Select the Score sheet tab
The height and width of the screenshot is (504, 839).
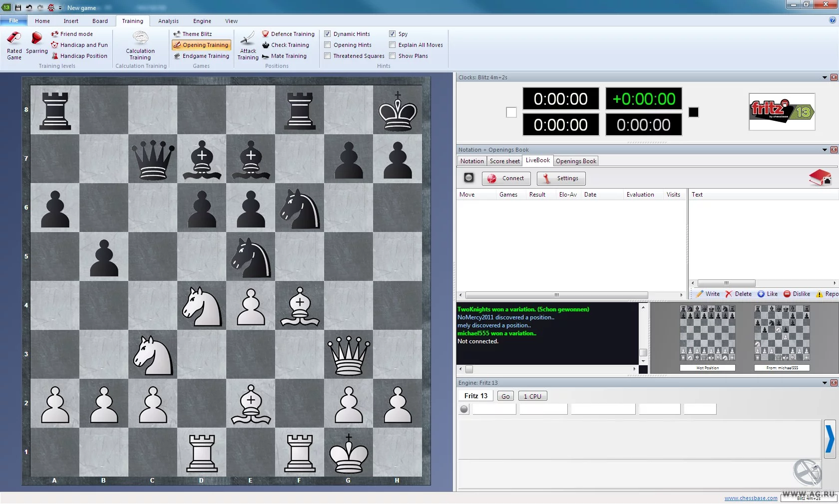coord(505,161)
